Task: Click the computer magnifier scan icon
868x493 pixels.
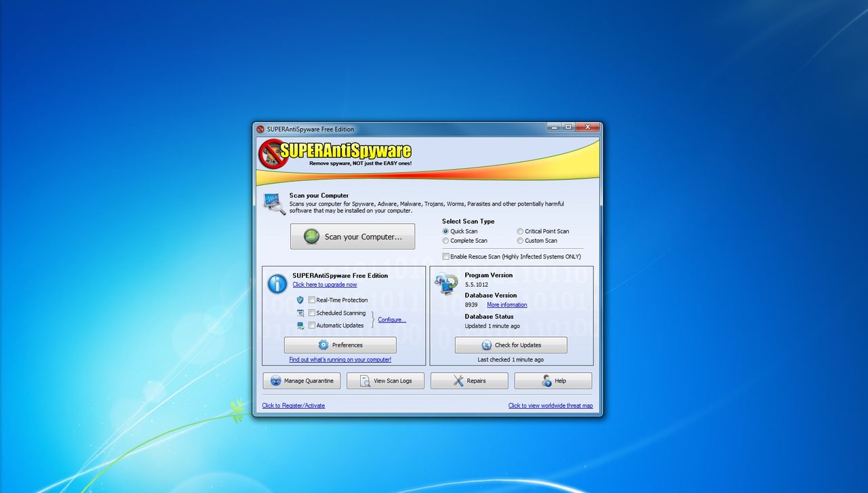Action: coord(275,203)
